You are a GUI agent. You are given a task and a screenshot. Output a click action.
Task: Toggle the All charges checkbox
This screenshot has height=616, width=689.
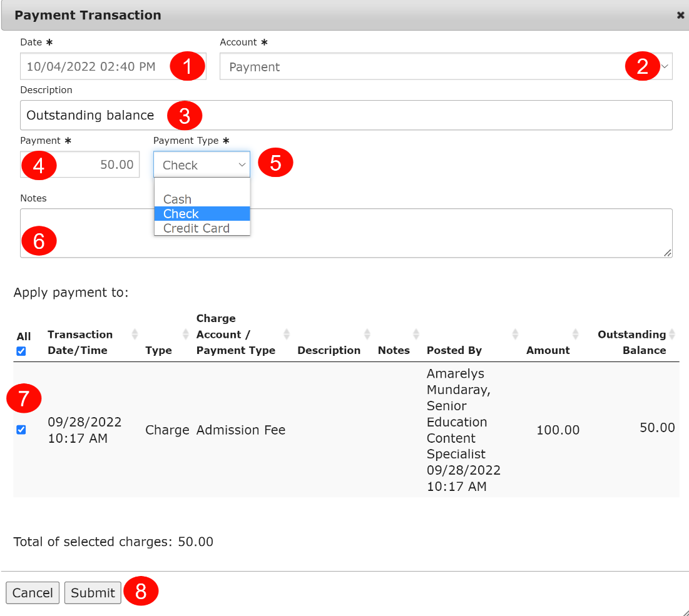[x=21, y=351]
